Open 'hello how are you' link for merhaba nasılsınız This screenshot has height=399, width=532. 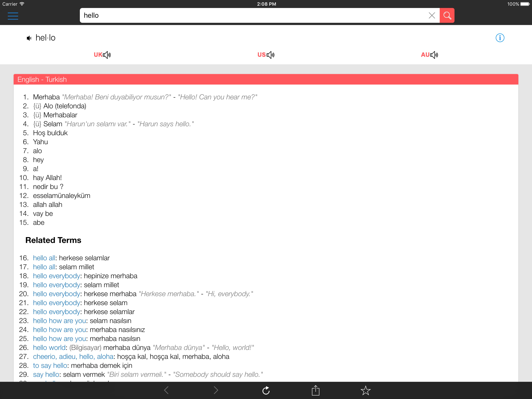point(59,330)
